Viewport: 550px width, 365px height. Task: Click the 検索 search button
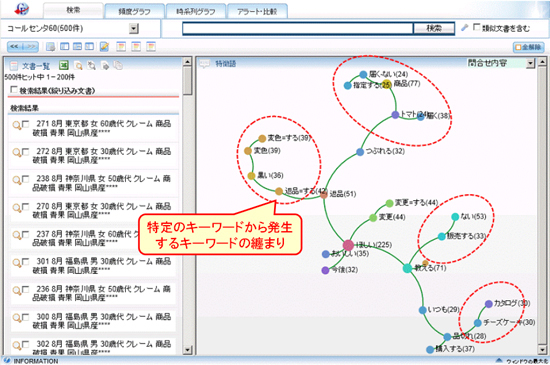434,28
